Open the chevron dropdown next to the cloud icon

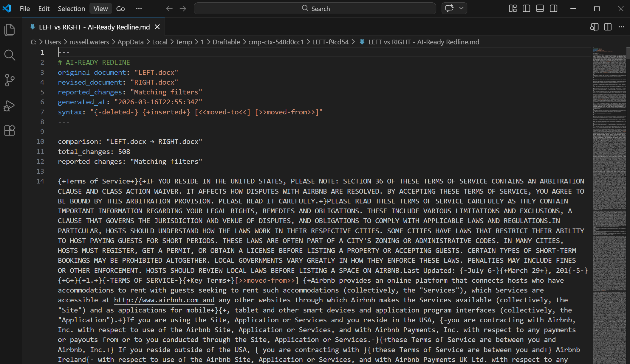click(461, 8)
